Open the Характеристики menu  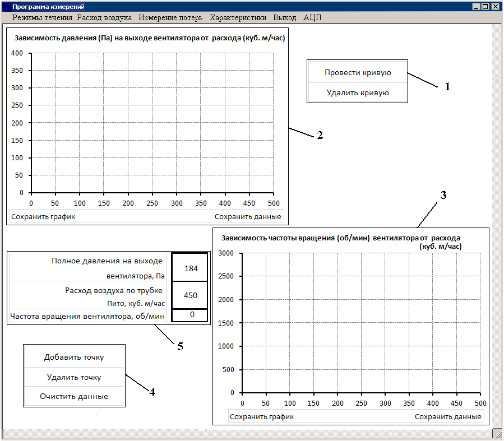[x=238, y=18]
